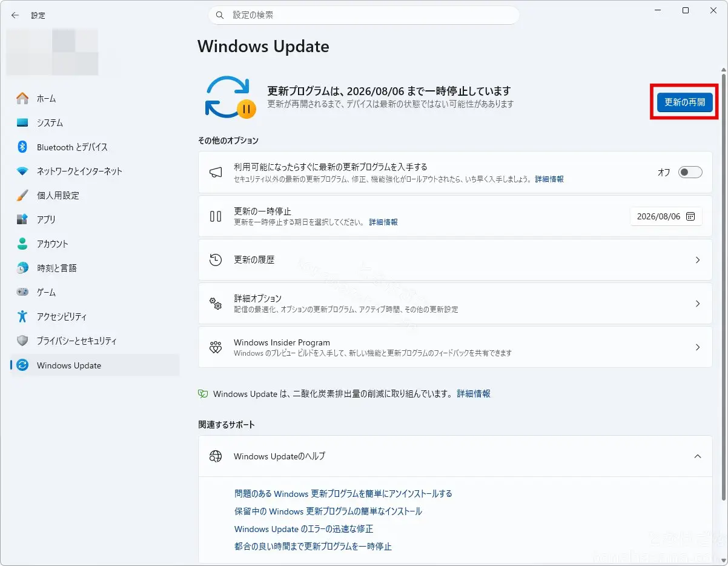Viewport: 728px width, 566px height.
Task: Click the System monitor icon
Action: click(x=22, y=122)
